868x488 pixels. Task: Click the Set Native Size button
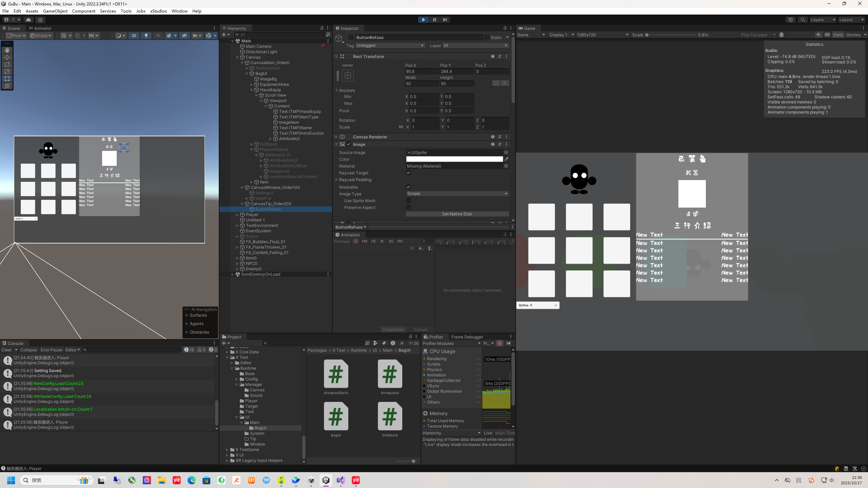[457, 214]
